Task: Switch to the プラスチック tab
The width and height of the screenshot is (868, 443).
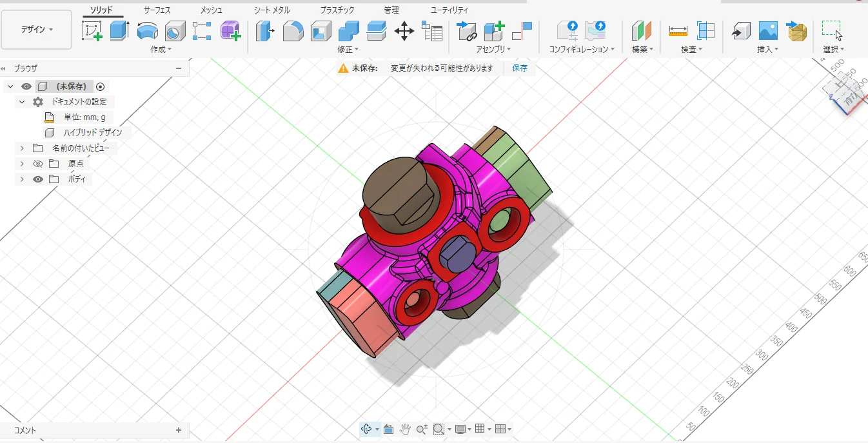Action: [x=337, y=10]
